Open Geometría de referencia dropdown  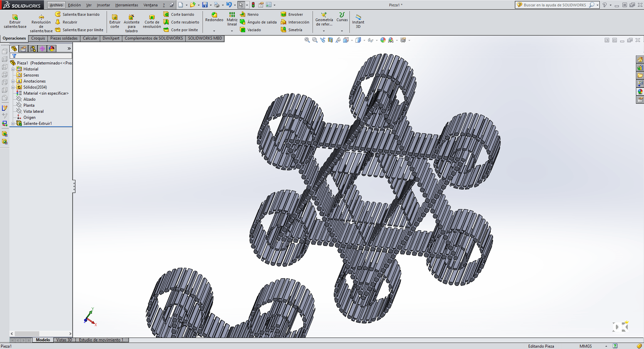324,31
